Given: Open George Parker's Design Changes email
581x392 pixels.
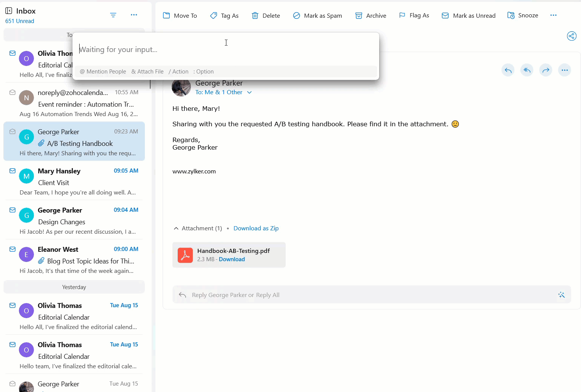Looking at the screenshot, I should pos(74,220).
